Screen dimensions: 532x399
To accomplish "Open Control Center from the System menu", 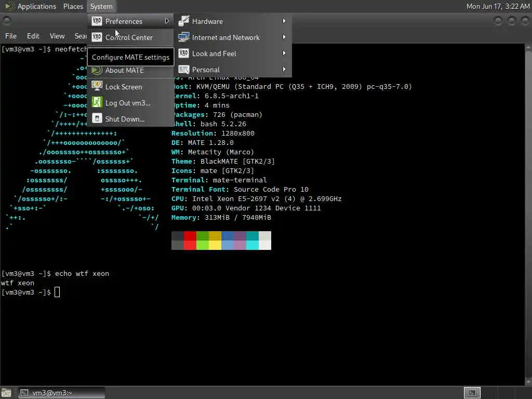I will 130,37.
